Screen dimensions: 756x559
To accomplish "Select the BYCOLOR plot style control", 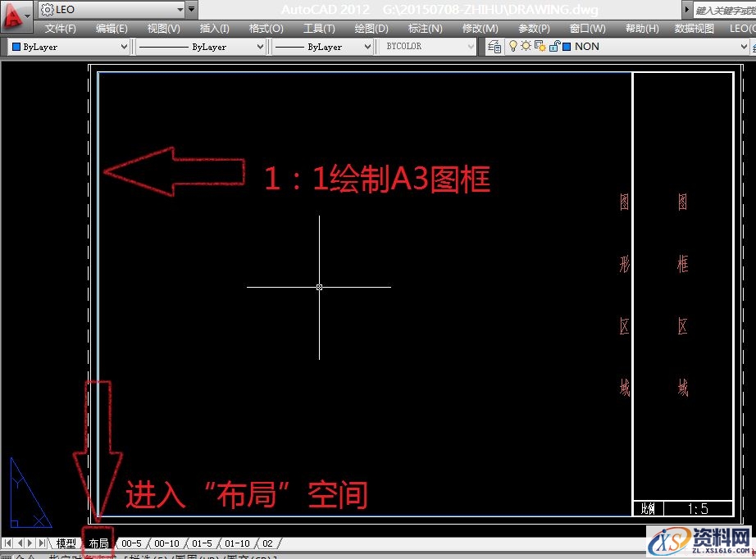I will pyautogui.click(x=410, y=47).
